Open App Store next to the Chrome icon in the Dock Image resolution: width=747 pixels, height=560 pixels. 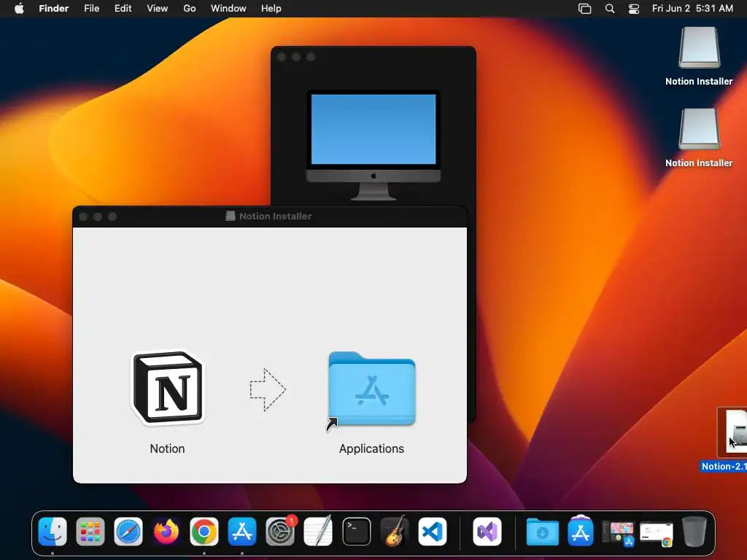(242, 532)
